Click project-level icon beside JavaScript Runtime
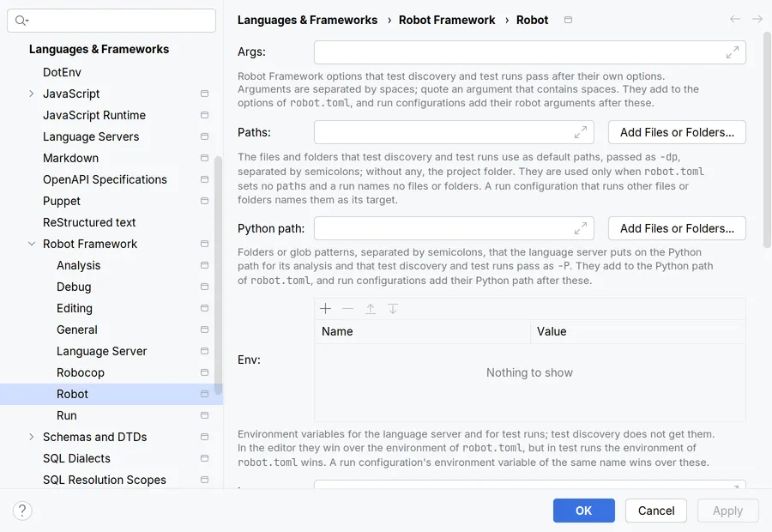Screen dimensions: 772x532 204,115
